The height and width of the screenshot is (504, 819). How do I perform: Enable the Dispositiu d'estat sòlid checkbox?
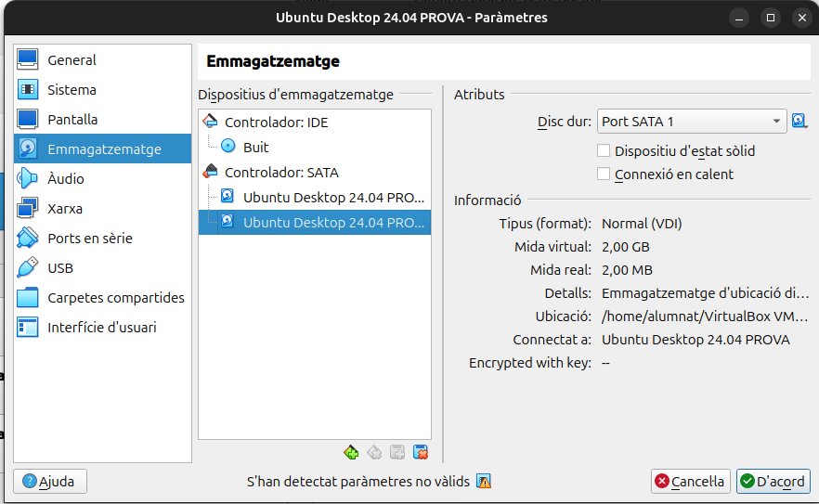click(604, 150)
